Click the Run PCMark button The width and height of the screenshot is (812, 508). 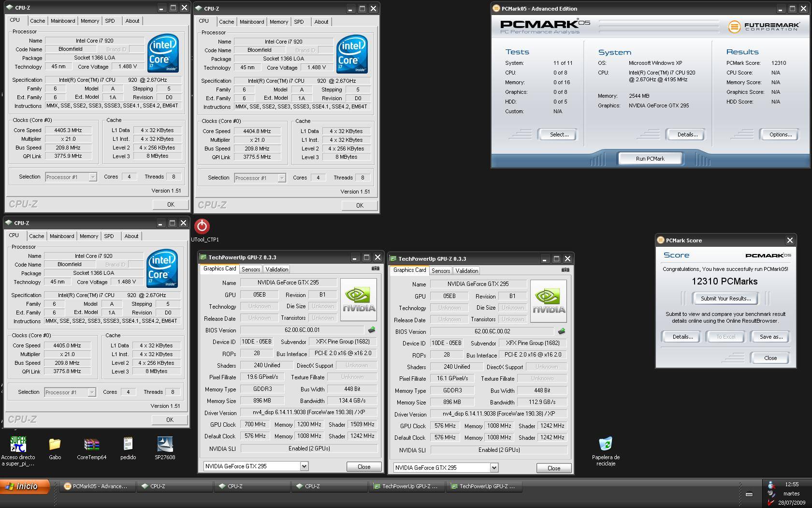point(650,159)
